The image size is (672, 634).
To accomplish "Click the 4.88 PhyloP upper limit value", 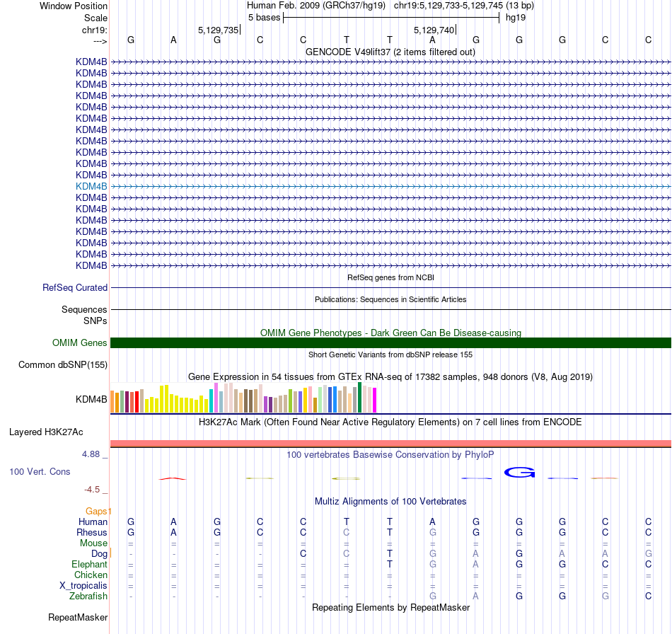I will click(91, 454).
